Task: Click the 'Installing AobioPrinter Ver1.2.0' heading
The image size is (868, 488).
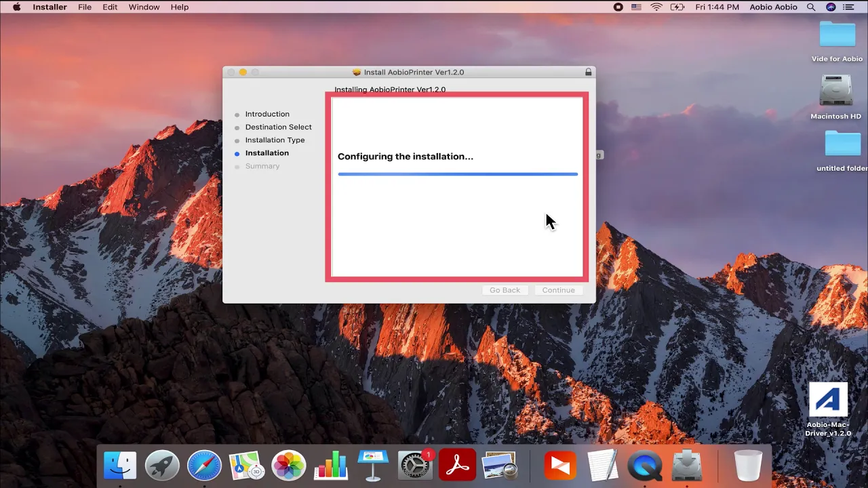Action: click(x=390, y=89)
